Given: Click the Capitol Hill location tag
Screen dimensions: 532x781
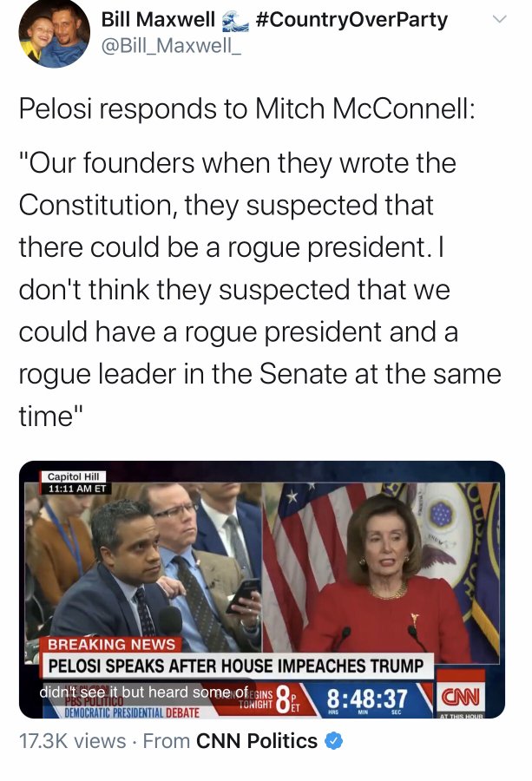Looking at the screenshot, I should pos(73,476).
